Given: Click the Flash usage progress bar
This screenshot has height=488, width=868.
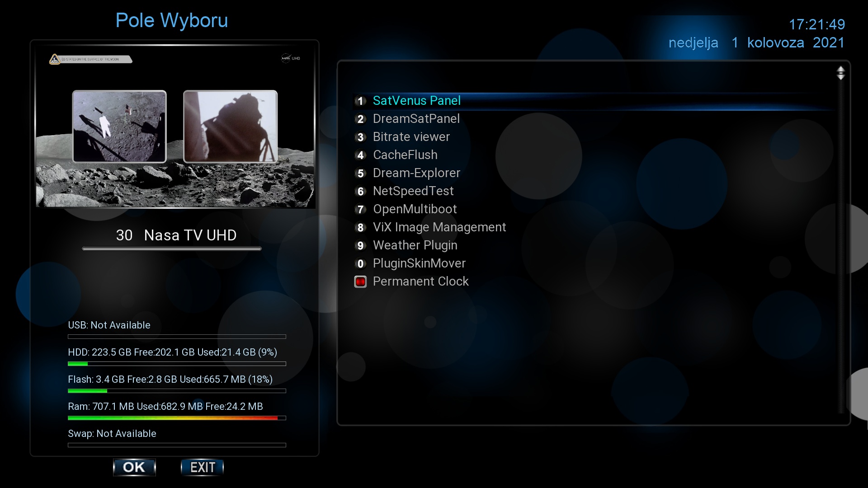Looking at the screenshot, I should [177, 391].
